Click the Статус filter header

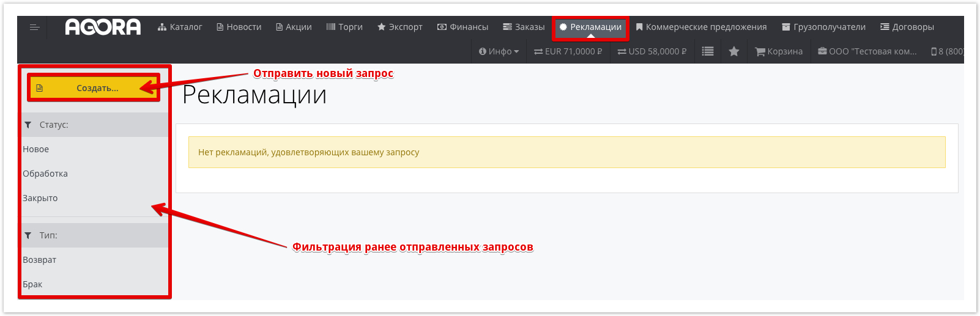[x=95, y=125]
